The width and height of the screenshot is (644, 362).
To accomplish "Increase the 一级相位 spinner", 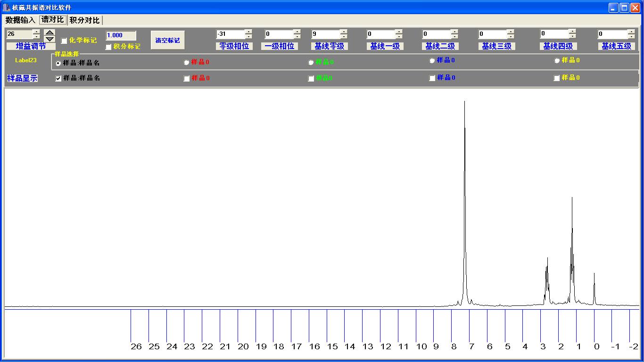I will click(297, 32).
